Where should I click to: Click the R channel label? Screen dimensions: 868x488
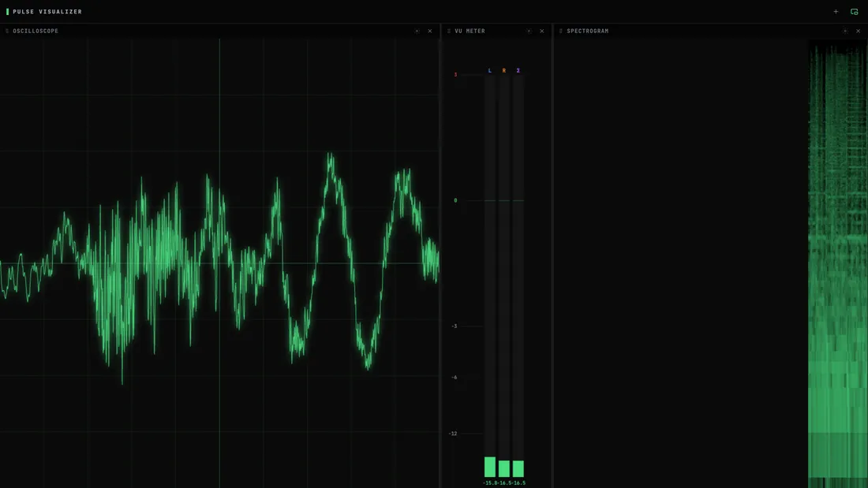point(503,70)
